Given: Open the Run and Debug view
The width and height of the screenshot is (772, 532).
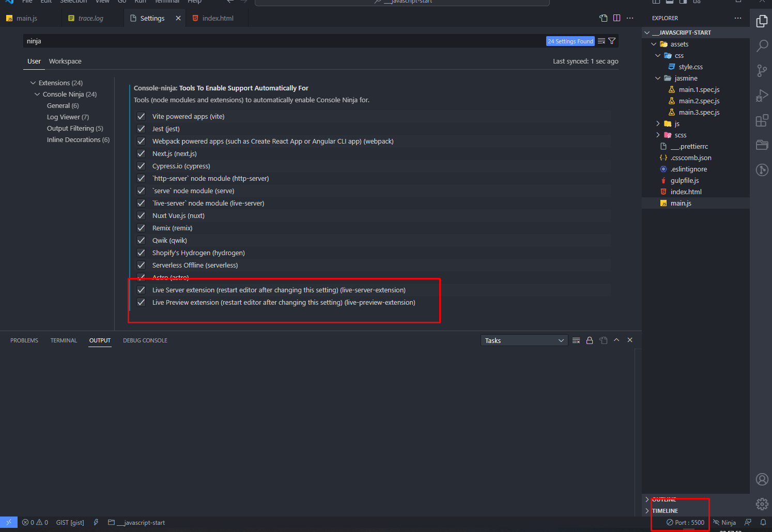Looking at the screenshot, I should click(x=762, y=96).
